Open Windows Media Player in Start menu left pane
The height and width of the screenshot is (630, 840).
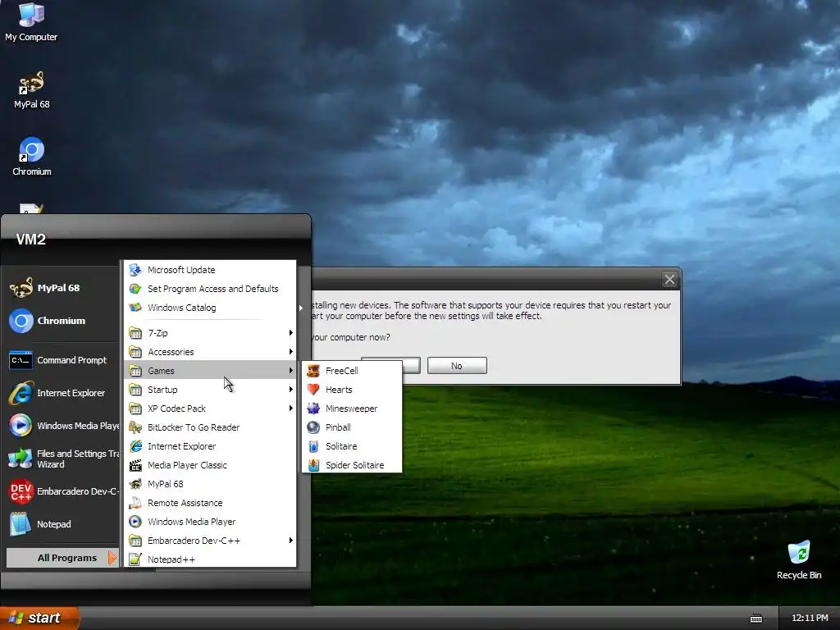click(x=62, y=426)
